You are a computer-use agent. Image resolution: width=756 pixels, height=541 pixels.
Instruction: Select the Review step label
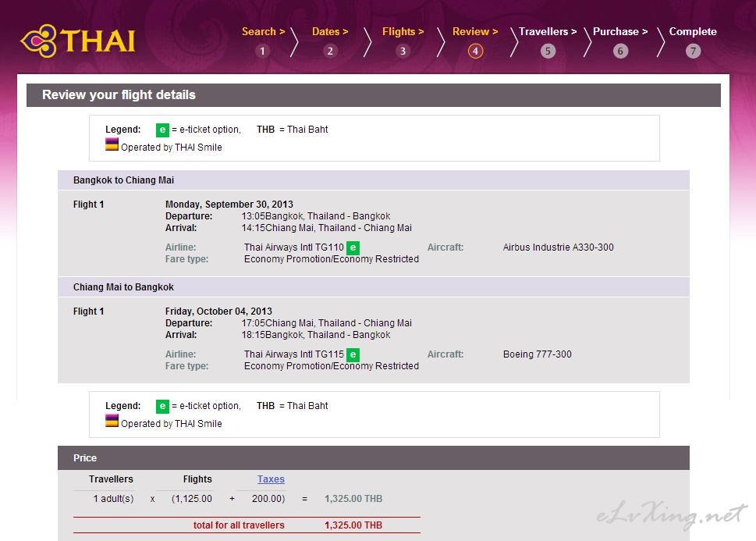point(475,31)
